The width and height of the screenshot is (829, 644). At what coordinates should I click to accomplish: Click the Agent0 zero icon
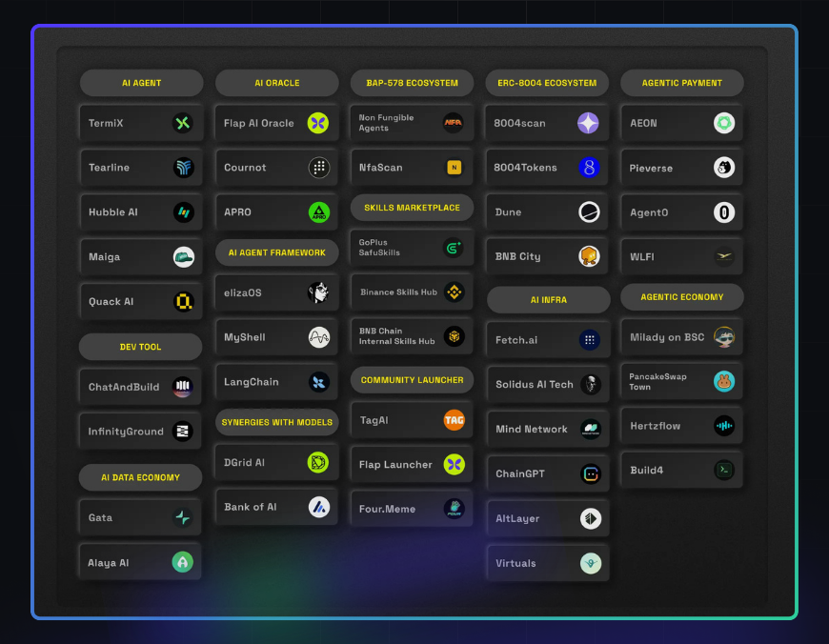[724, 212]
